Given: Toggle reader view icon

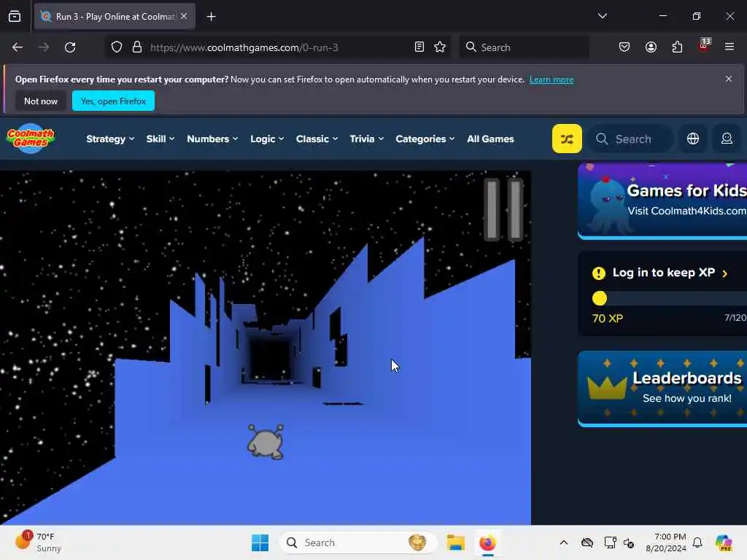Looking at the screenshot, I should tap(419, 47).
